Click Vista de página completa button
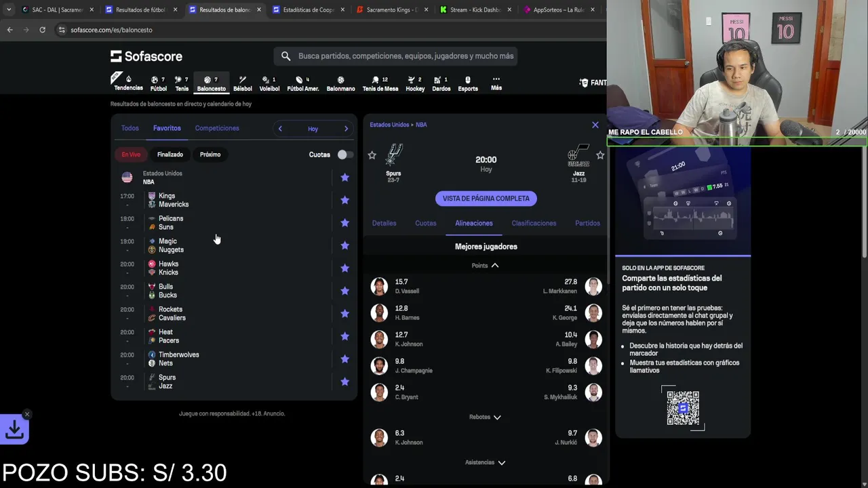 pyautogui.click(x=486, y=199)
